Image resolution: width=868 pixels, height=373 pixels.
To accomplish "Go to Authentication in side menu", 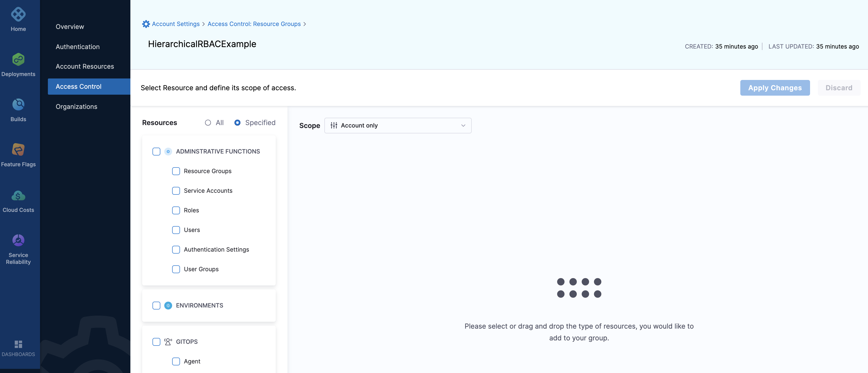I will 78,47.
